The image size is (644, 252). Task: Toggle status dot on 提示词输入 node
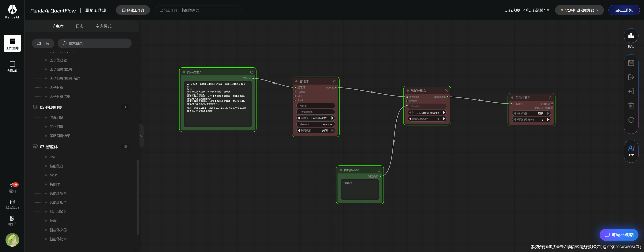pos(184,72)
